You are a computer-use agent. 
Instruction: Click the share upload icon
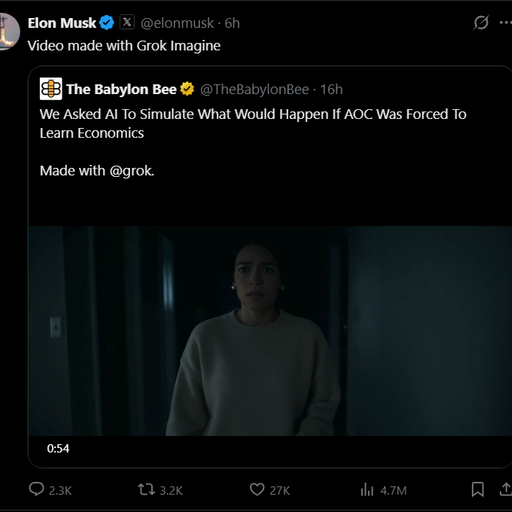click(x=506, y=490)
